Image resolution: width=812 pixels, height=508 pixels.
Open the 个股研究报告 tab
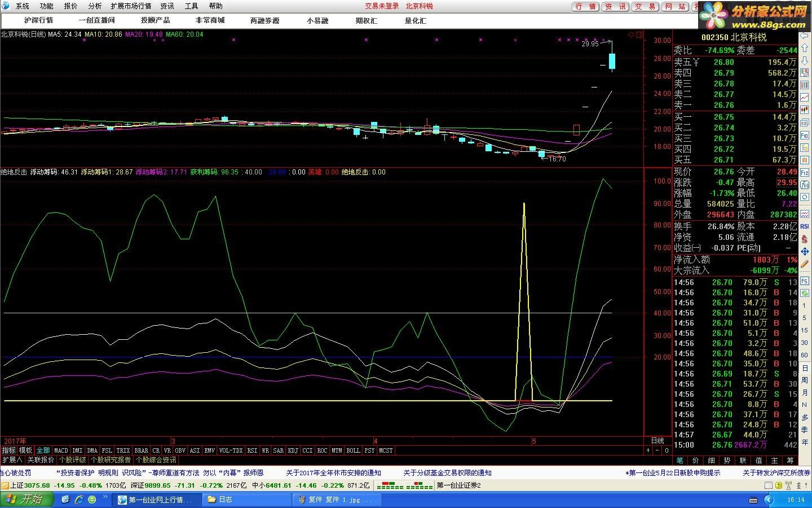111,460
